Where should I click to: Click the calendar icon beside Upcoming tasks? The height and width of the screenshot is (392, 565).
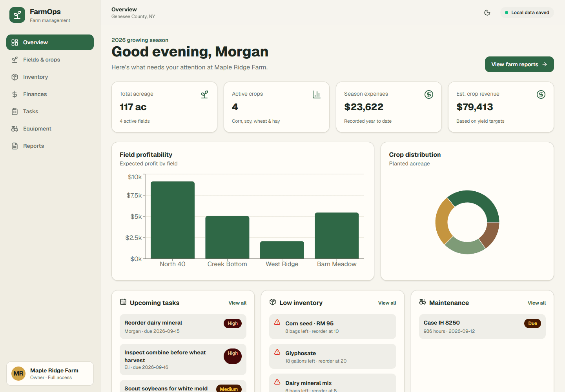(x=123, y=302)
